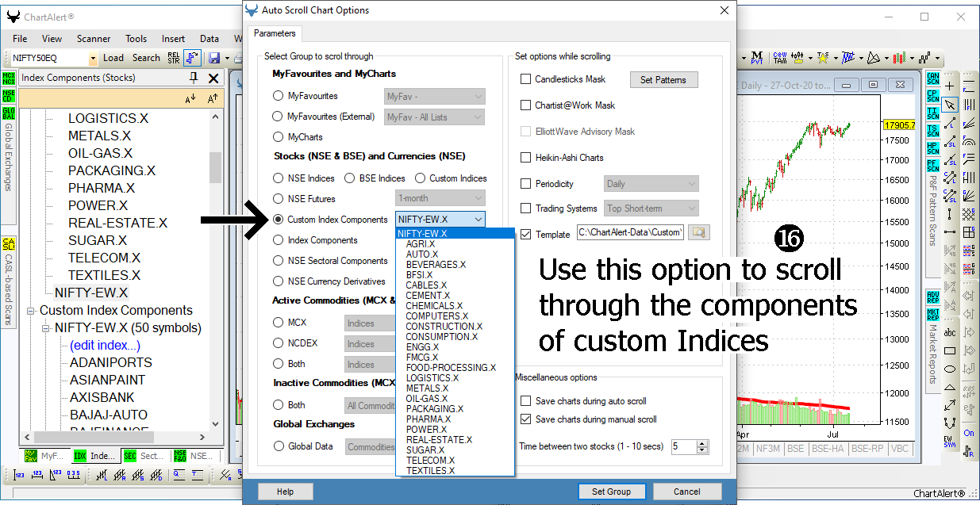Image resolution: width=980 pixels, height=505 pixels.
Task: Open the TI SCN scan icon
Action: 932,114
